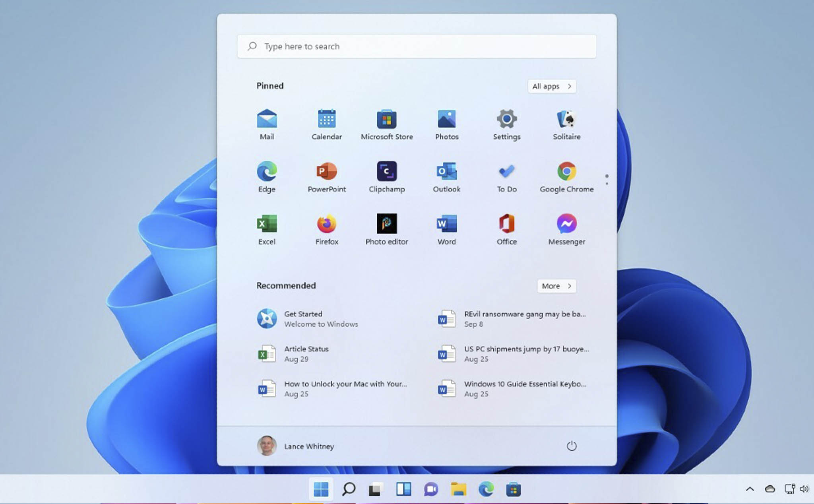Open the Settings gear app

pyautogui.click(x=507, y=124)
